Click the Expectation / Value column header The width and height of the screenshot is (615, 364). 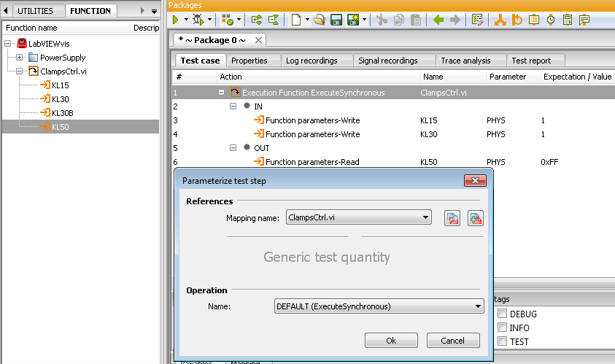coord(577,77)
